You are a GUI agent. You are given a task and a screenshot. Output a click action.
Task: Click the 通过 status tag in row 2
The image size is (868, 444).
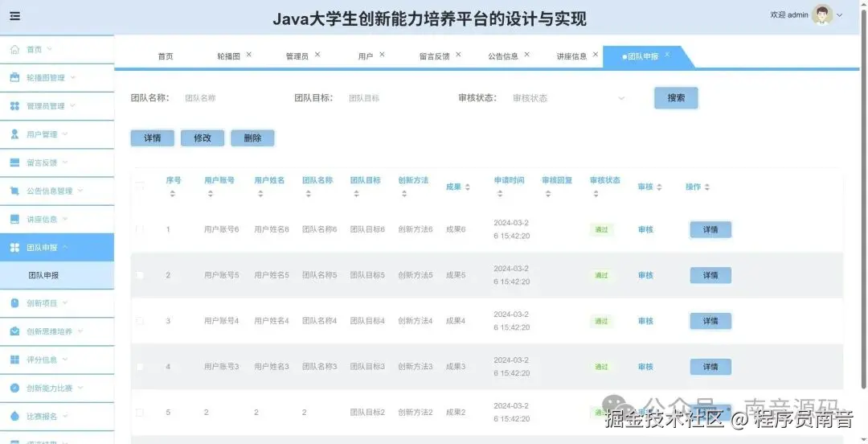[601, 276]
